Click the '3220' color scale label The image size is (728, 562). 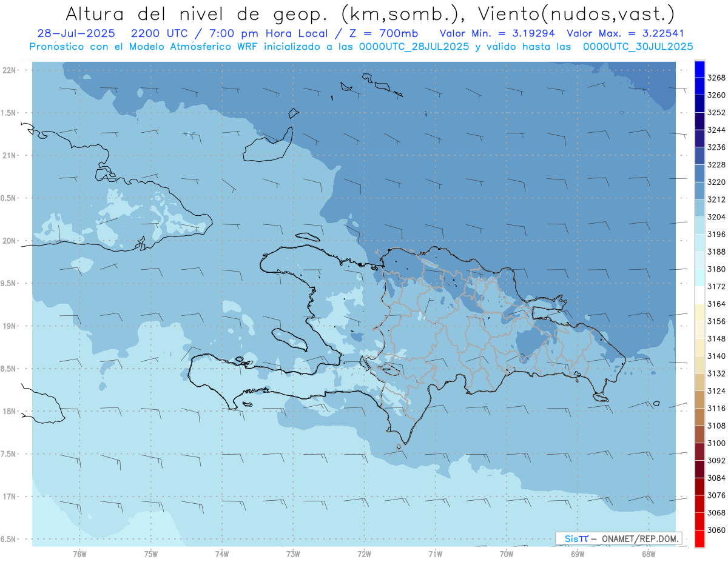(x=716, y=182)
